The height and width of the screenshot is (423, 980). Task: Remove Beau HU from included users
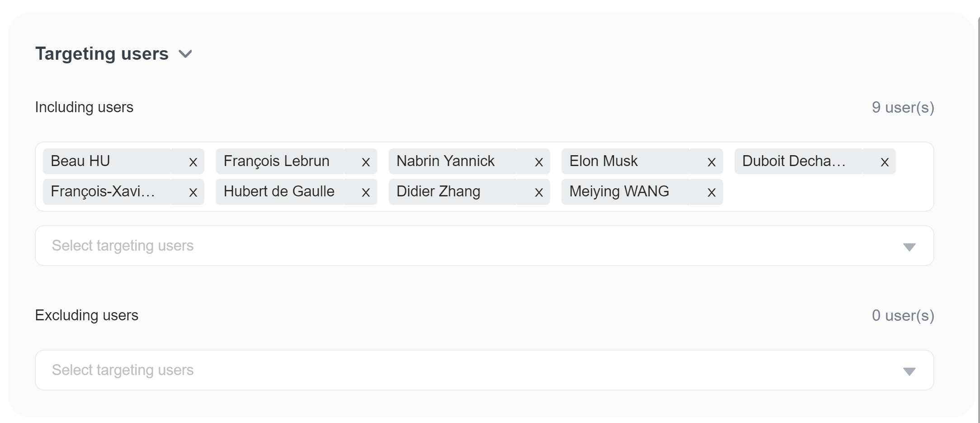[193, 162]
